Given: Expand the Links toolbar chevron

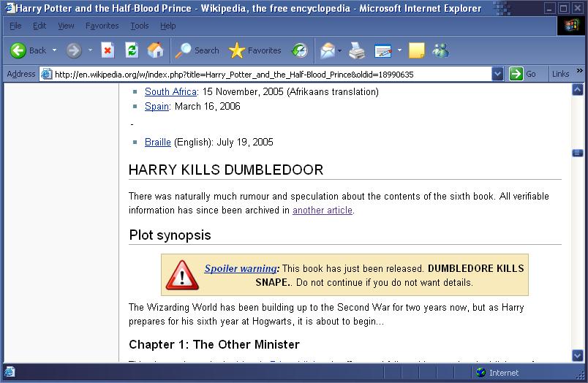Looking at the screenshot, I should [580, 70].
